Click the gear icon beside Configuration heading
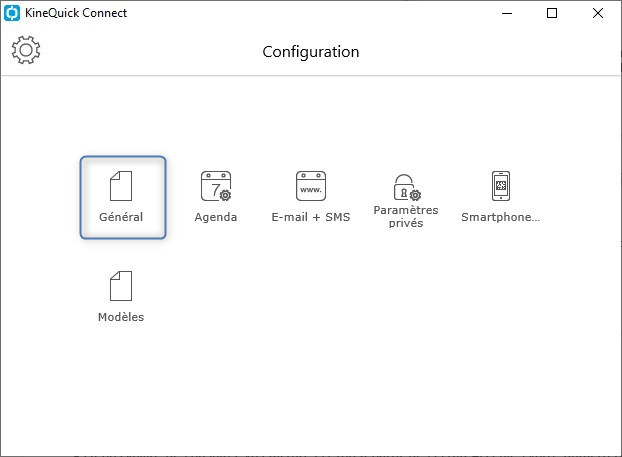The width and height of the screenshot is (622, 457). (x=26, y=50)
